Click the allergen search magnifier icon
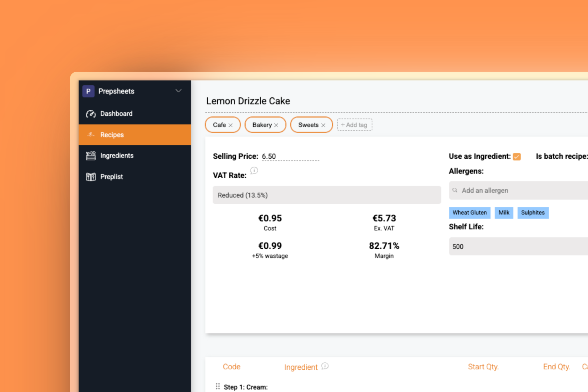The image size is (588, 392). point(455,190)
